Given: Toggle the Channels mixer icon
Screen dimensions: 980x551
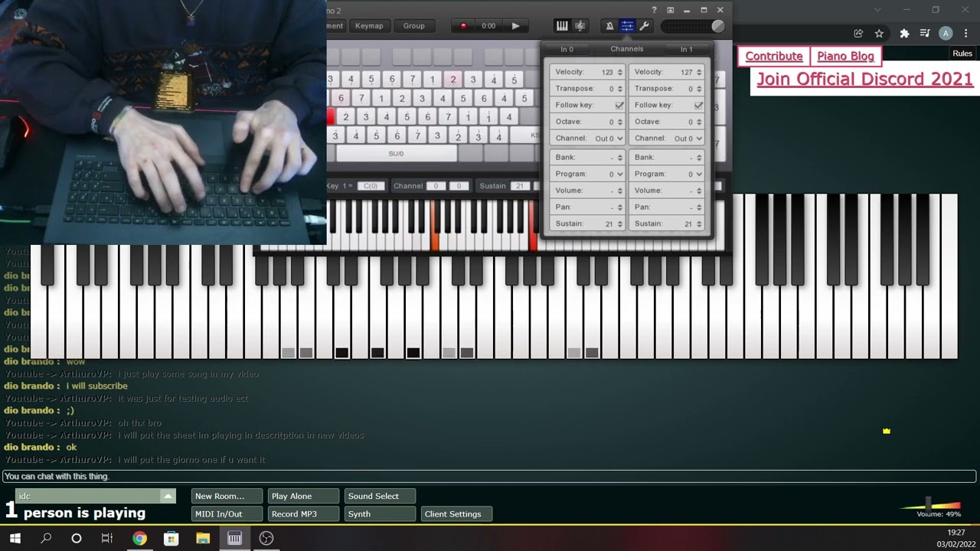Looking at the screenshot, I should (627, 26).
